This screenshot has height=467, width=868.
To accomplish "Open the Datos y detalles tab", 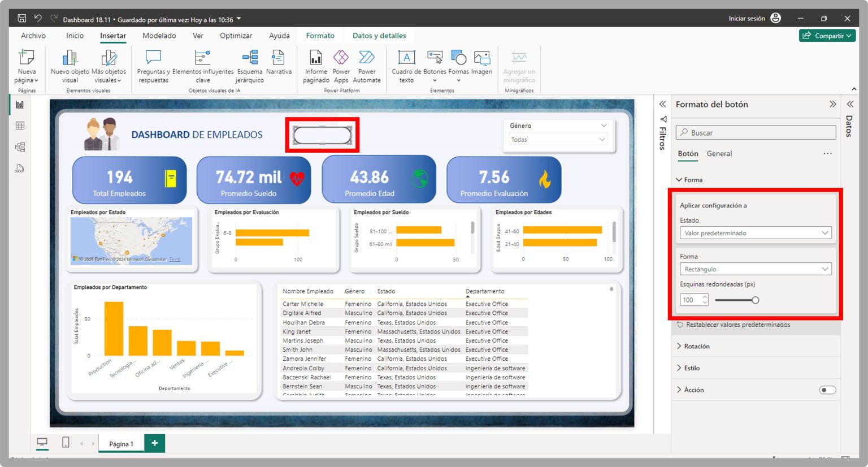I will coord(379,36).
